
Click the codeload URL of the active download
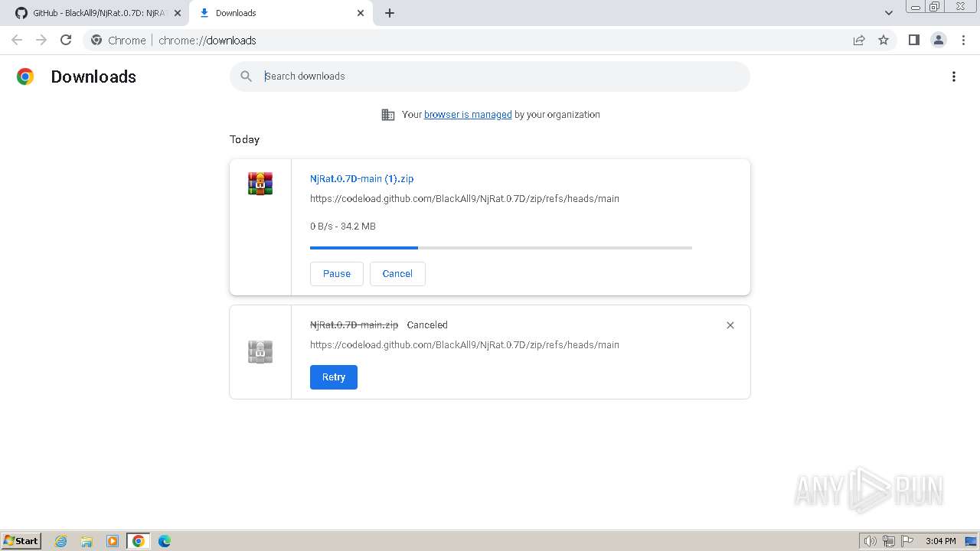[465, 198]
